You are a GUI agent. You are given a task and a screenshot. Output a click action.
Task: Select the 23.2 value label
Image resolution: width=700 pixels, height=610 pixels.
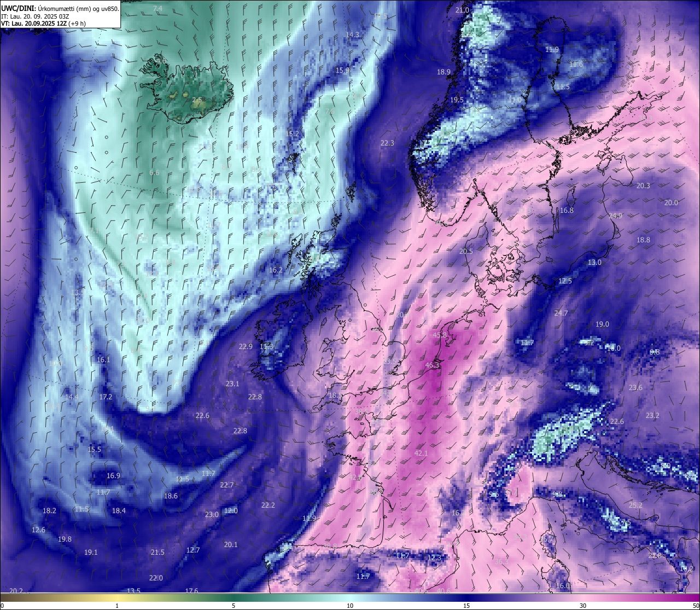[652, 415]
